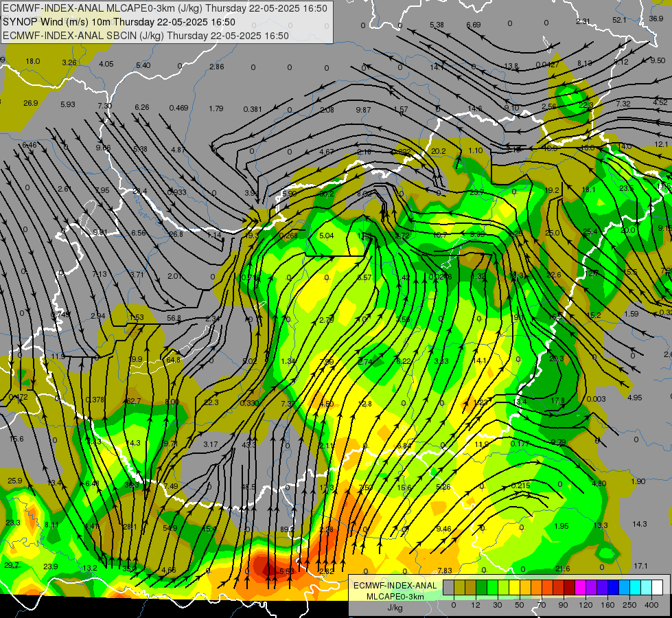Pick the pure blue legend swatch
Viewport: 672px width, 618px height.
[613, 587]
